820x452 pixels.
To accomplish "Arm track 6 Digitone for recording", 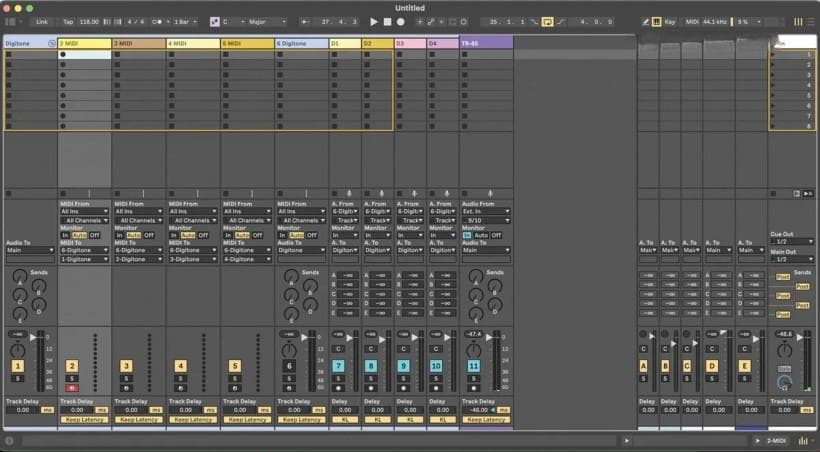I will coord(289,388).
